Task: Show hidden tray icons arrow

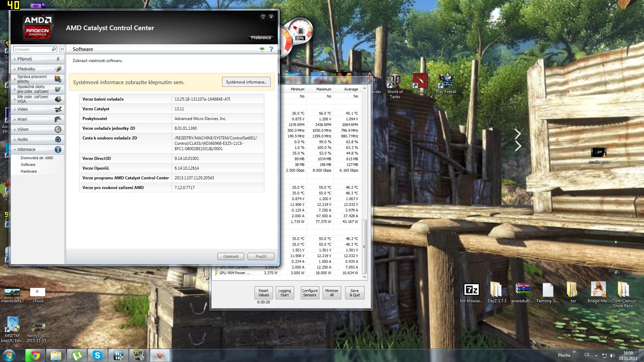Action: point(596,355)
